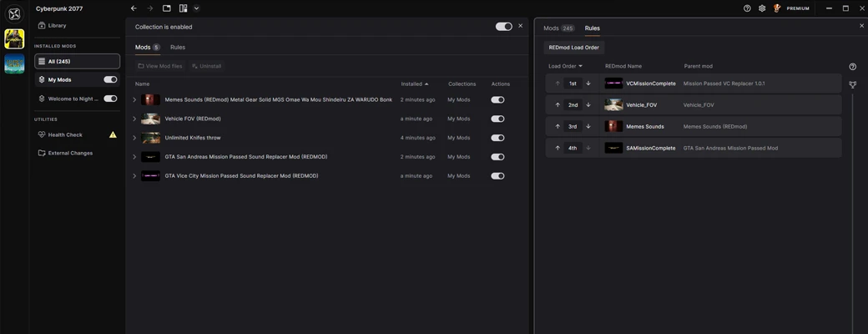Viewport: 868px width, 334px height.
Task: Select the Cyberpunk 2077 game icon in the sidebar
Action: (x=14, y=38)
